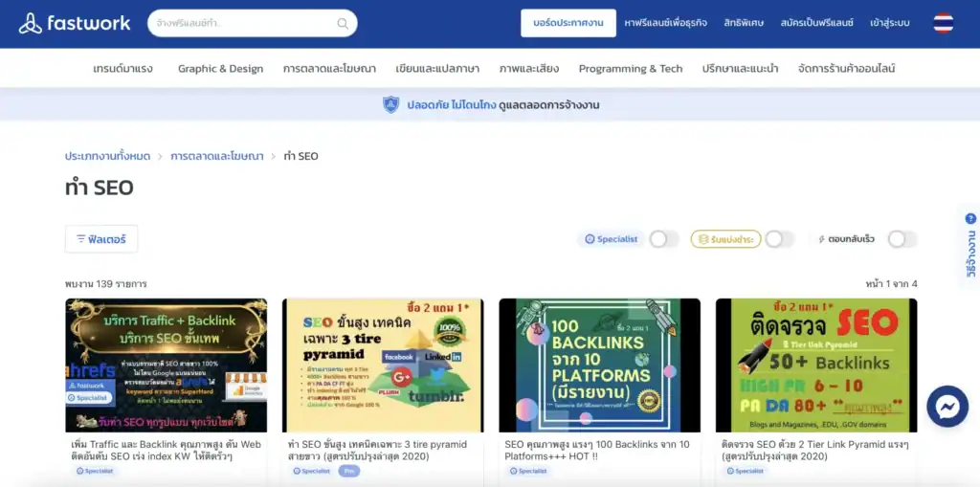Screen dimensions: 980x487
Task: Click the Specialist badge label
Action: pyautogui.click(x=612, y=239)
